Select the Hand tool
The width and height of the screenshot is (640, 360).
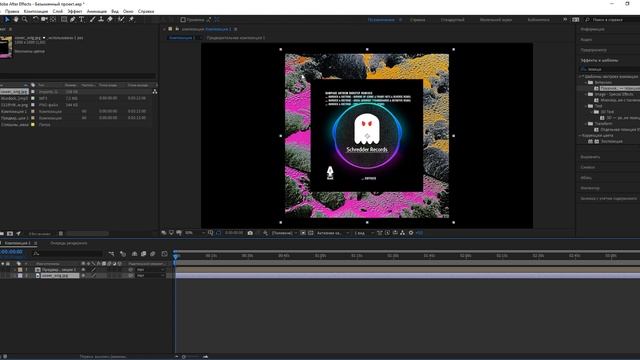tap(16, 20)
